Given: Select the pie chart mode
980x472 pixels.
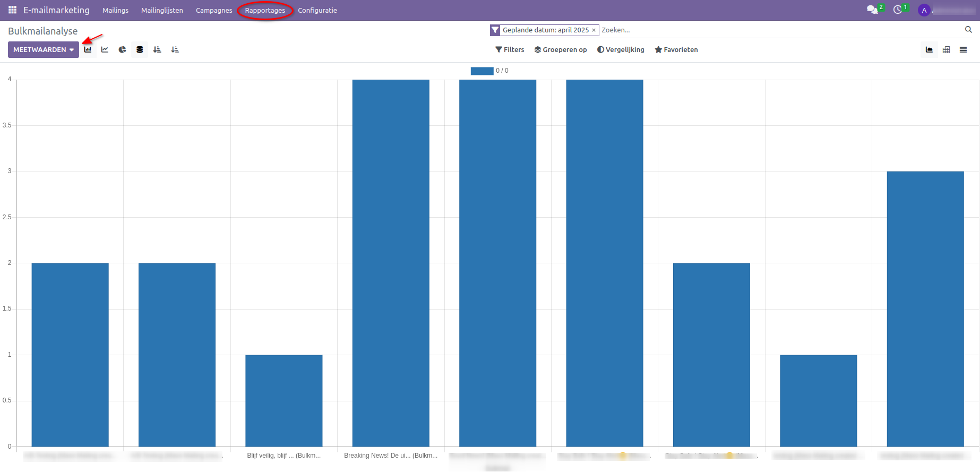Looking at the screenshot, I should (122, 49).
